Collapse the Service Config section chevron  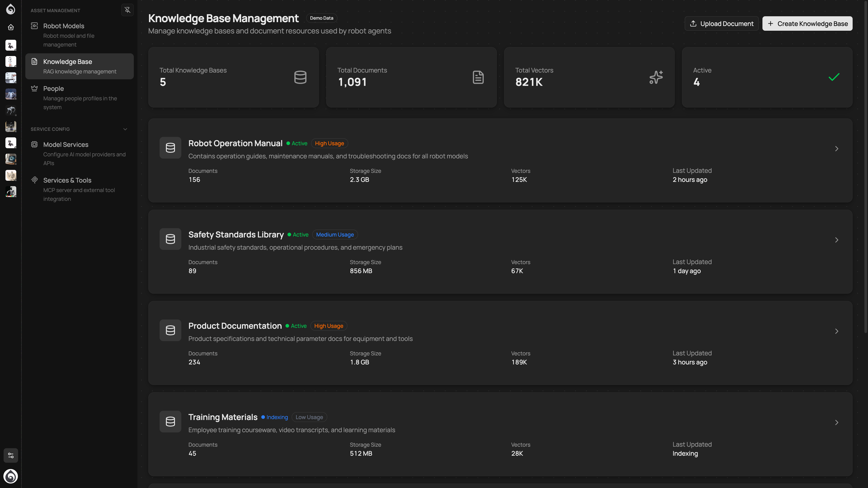click(125, 129)
